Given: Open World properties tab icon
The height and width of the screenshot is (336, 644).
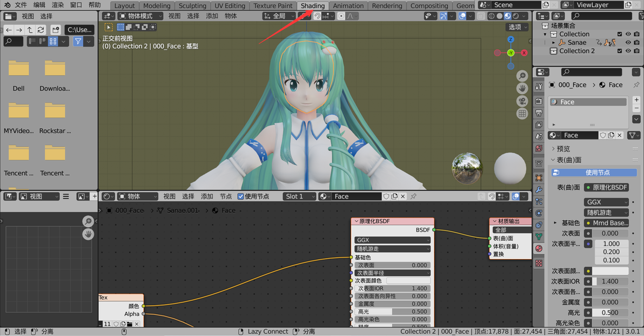Looking at the screenshot, I should click(x=539, y=148).
